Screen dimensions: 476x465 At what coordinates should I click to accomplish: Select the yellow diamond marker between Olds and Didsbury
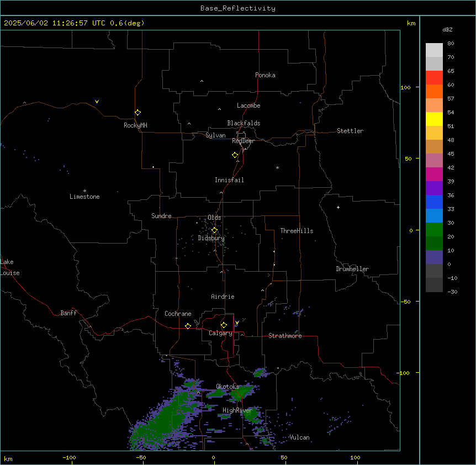point(214,230)
